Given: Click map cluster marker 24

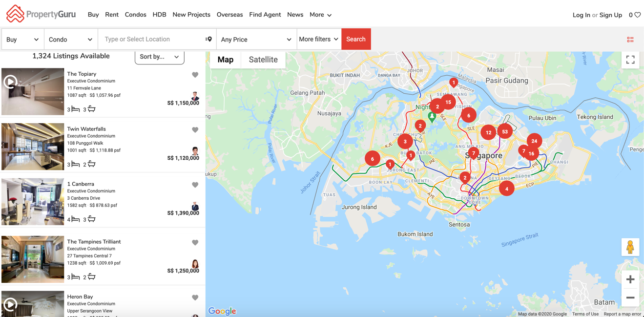Looking at the screenshot, I should coord(534,141).
